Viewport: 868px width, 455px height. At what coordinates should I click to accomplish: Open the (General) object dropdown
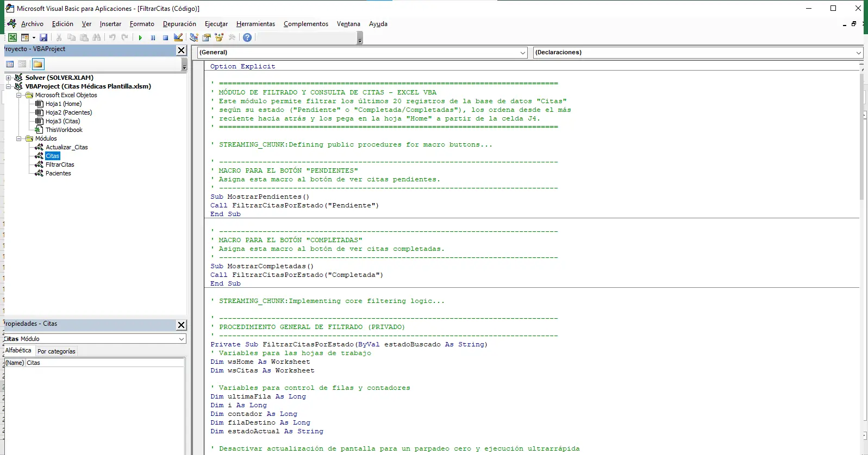(x=523, y=53)
